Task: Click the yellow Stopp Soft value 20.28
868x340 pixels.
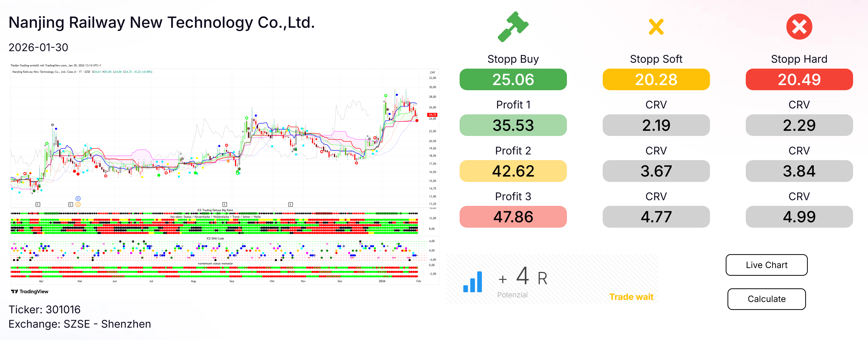Action: [x=656, y=79]
